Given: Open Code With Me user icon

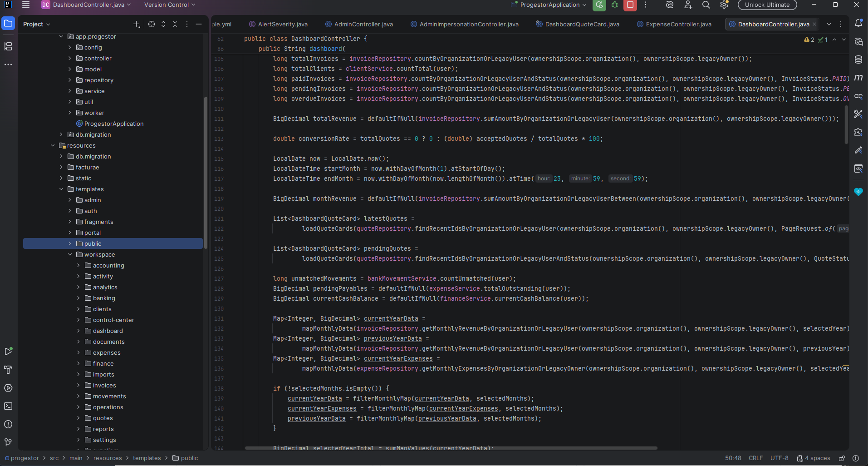Looking at the screenshot, I should tap(688, 5).
